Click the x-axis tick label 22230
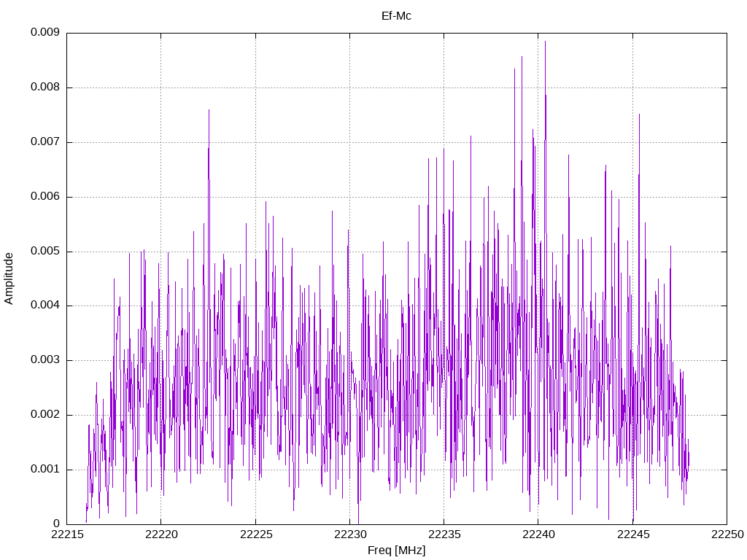747x560 pixels. coord(350,534)
